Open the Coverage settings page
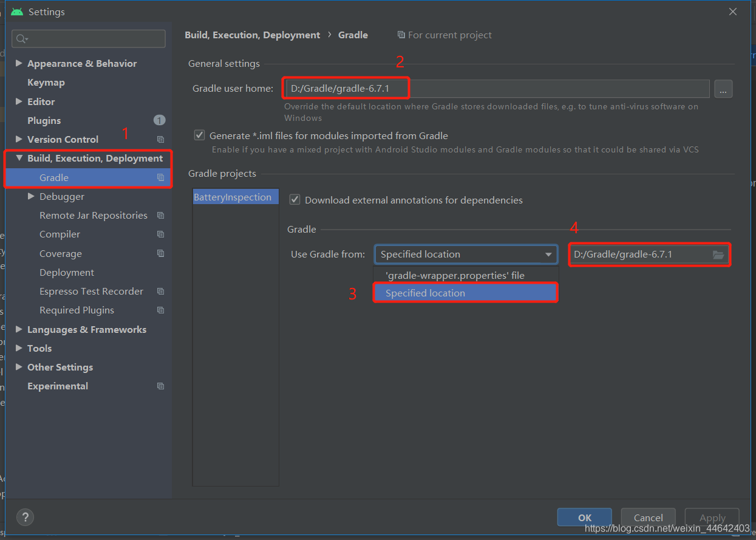Viewport: 756px width, 540px height. pos(61,253)
